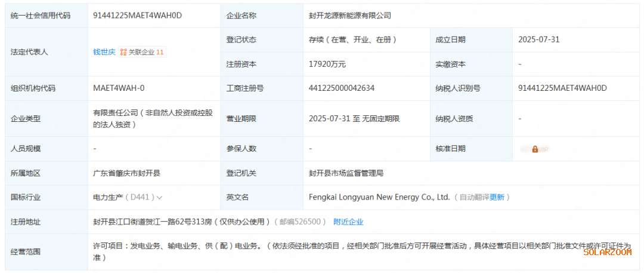644x273 pixels.
Task: Open legal representative 钱世庆 profile link
Action: click(x=104, y=52)
